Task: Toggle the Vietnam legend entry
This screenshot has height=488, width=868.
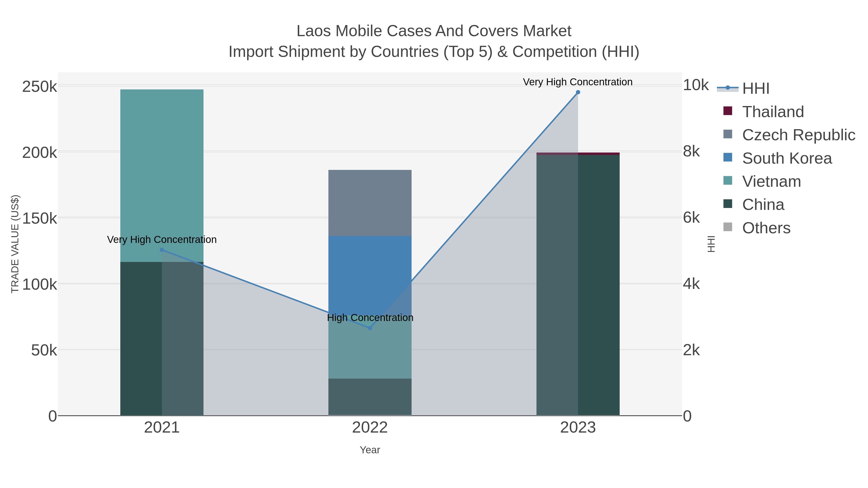Action: click(x=762, y=181)
